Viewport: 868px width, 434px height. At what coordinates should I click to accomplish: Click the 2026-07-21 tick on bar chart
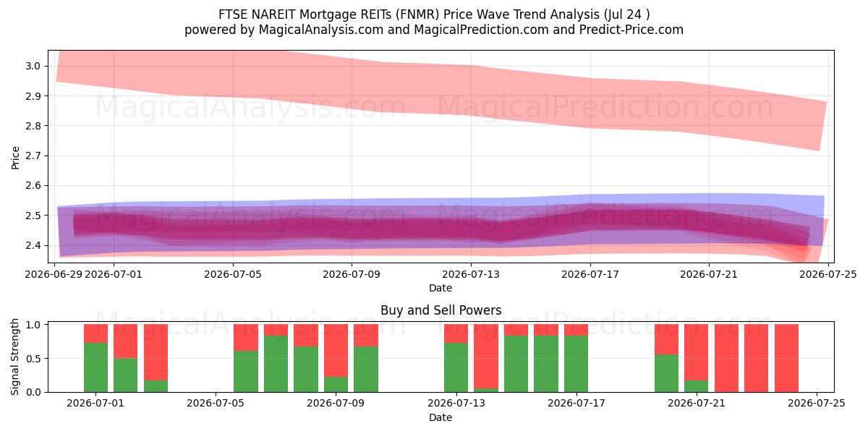point(697,404)
